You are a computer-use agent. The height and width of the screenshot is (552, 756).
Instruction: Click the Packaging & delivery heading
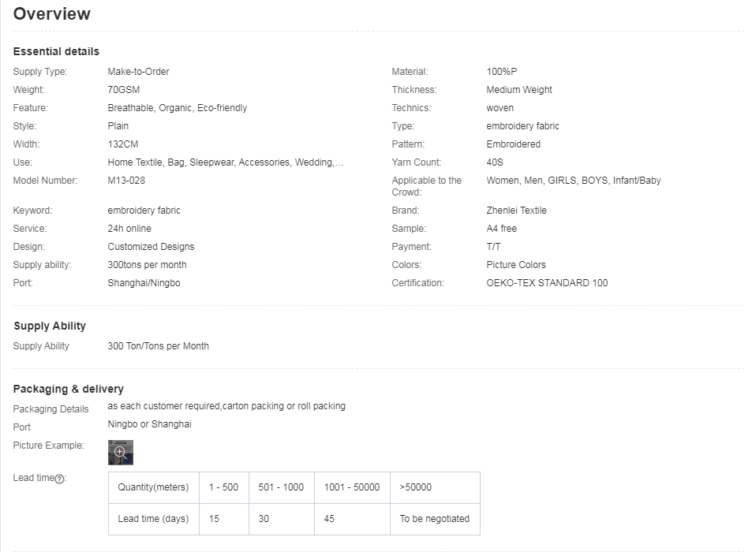pyautogui.click(x=69, y=389)
